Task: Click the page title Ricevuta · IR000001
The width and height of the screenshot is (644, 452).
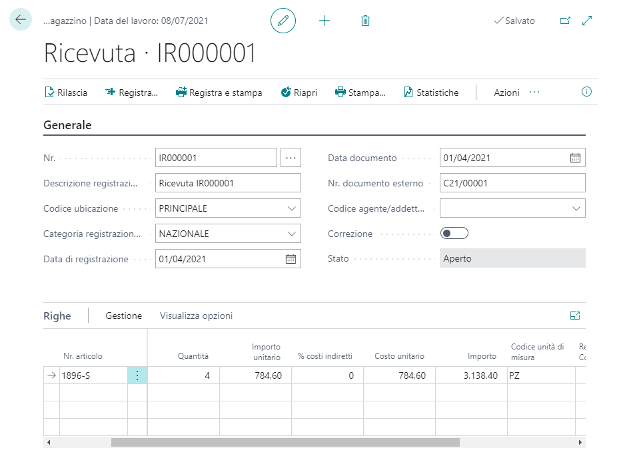Action: click(x=150, y=53)
